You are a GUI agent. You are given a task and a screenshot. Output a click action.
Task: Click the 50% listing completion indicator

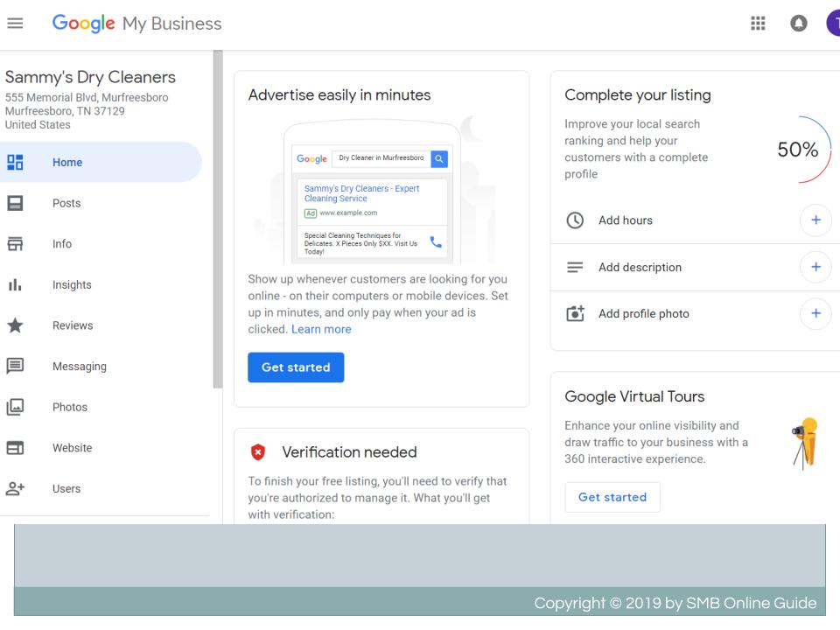(x=797, y=150)
